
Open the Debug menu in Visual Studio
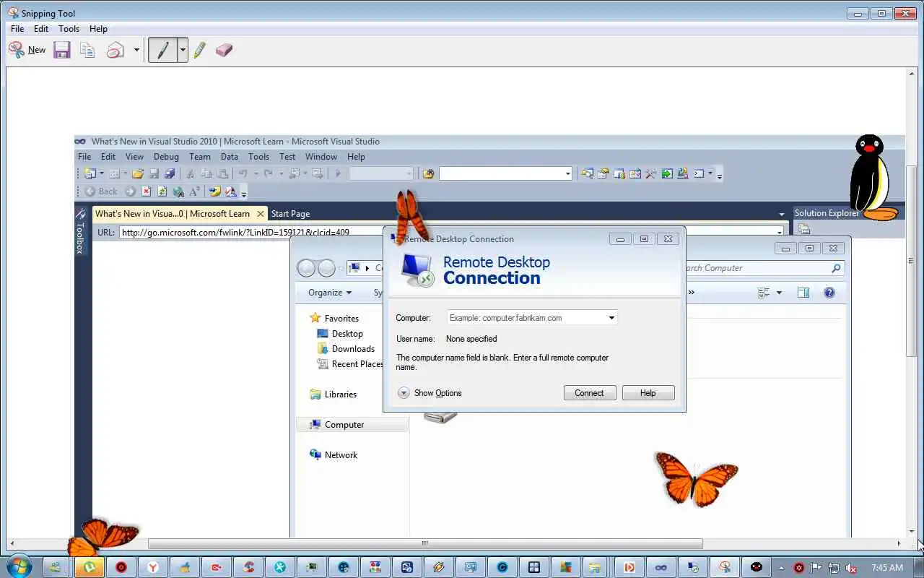pos(166,156)
